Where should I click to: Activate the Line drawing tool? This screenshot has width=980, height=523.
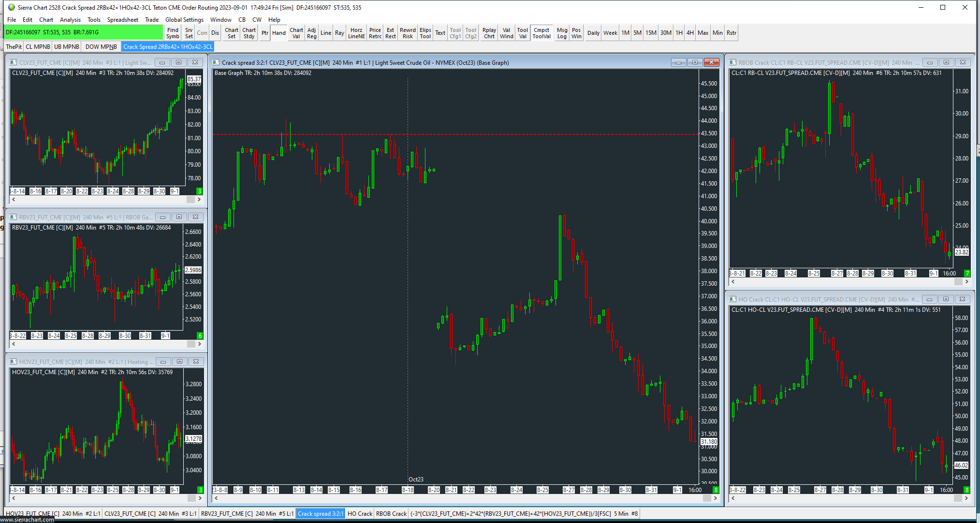(325, 33)
